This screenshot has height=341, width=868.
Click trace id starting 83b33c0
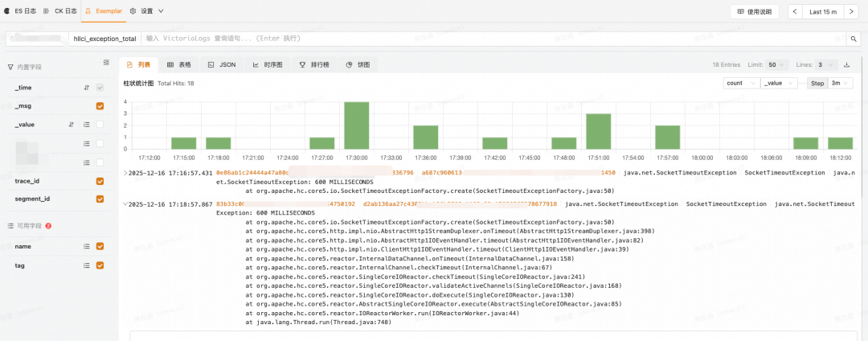pos(285,204)
